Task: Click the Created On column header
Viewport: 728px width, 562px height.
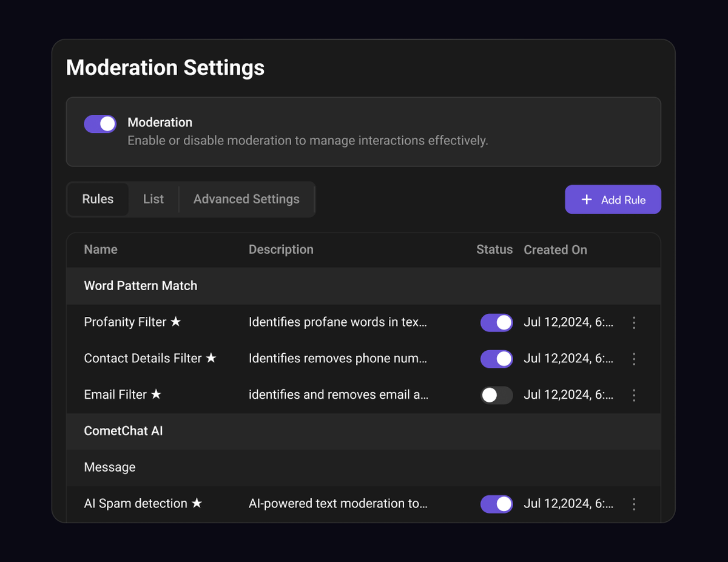Action: pos(555,249)
